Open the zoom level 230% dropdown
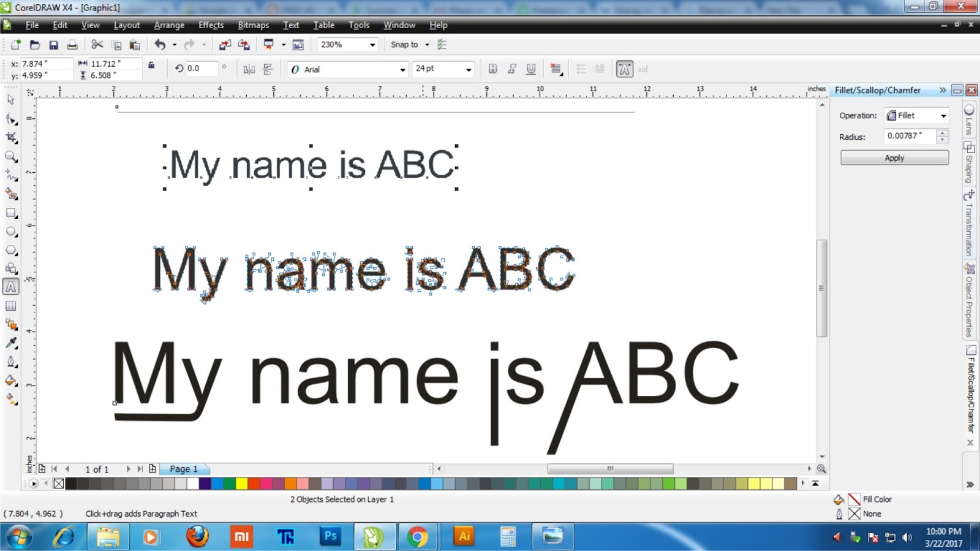The width and height of the screenshot is (980, 551). pos(372,45)
